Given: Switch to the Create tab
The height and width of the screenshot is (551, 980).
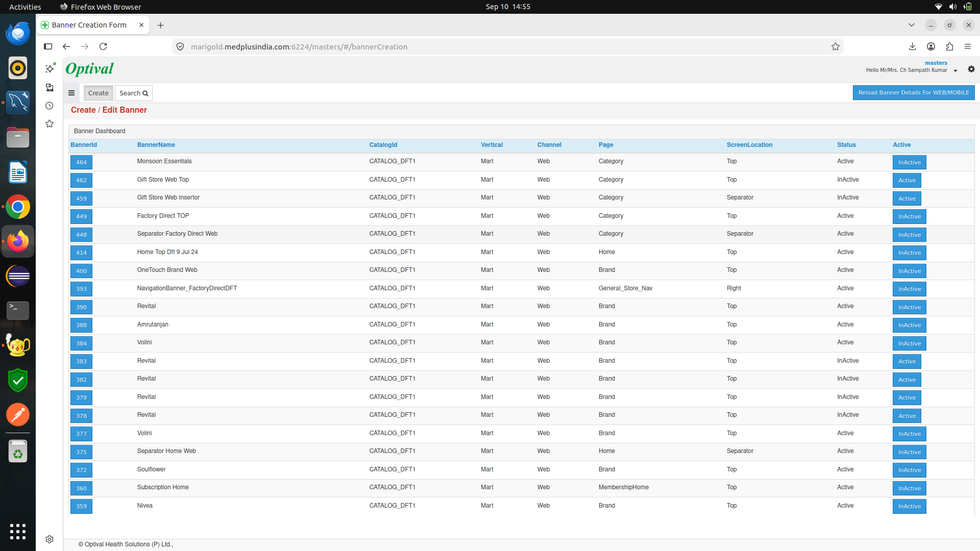Looking at the screenshot, I should coord(98,93).
